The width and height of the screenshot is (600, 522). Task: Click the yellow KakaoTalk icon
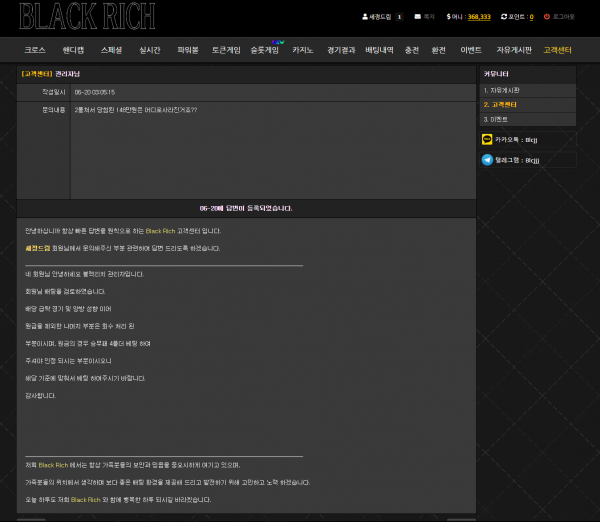pos(487,141)
